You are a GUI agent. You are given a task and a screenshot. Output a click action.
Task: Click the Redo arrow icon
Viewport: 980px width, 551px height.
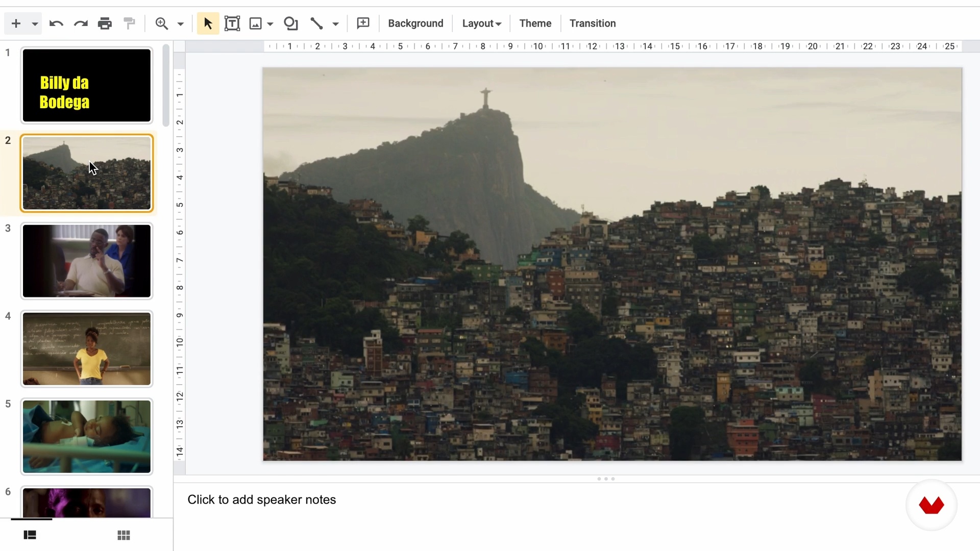coord(81,23)
